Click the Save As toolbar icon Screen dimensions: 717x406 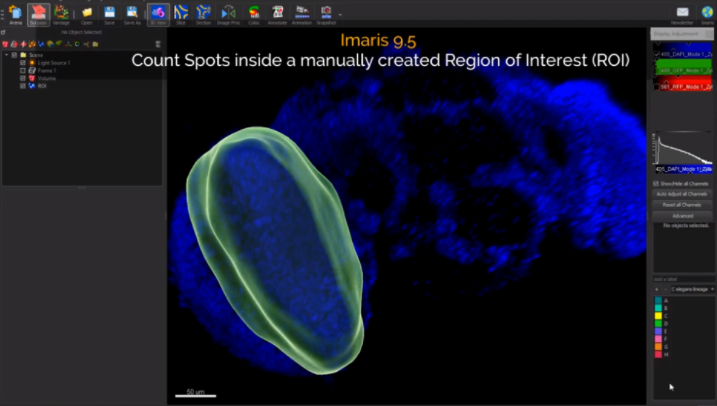pyautogui.click(x=132, y=15)
